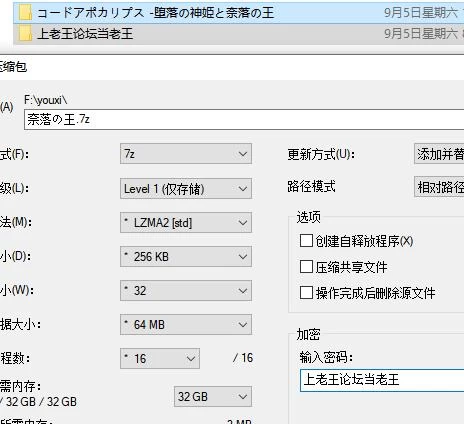Open the path mode dropdown 相对路径

click(439, 187)
